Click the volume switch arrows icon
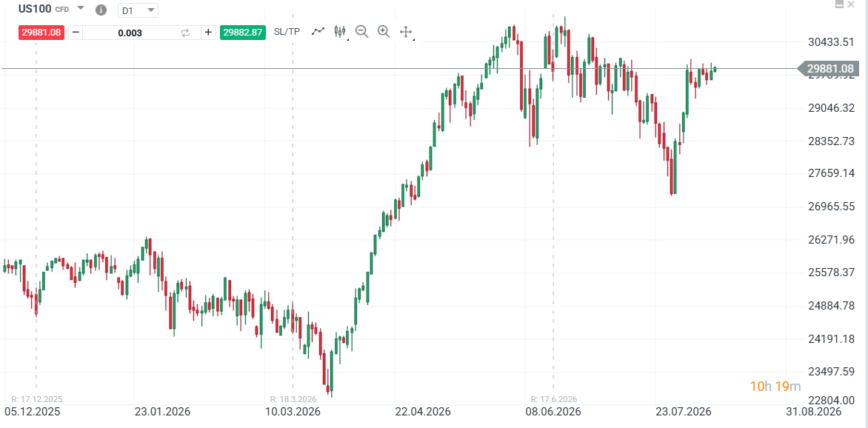 186,33
